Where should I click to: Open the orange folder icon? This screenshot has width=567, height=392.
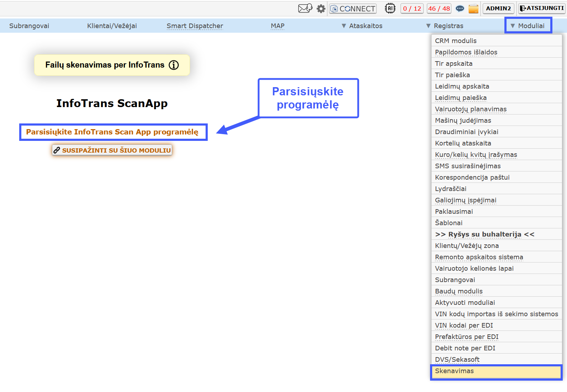473,9
